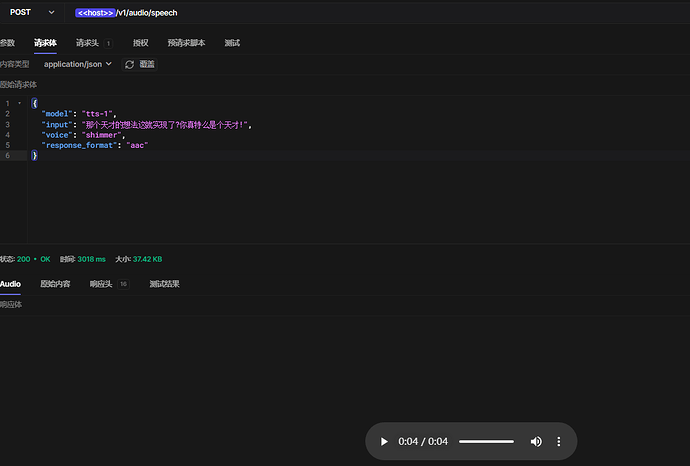Viewport: 690px width, 466px height.
Task: Click the "aac" response_format value
Action: coord(137,145)
